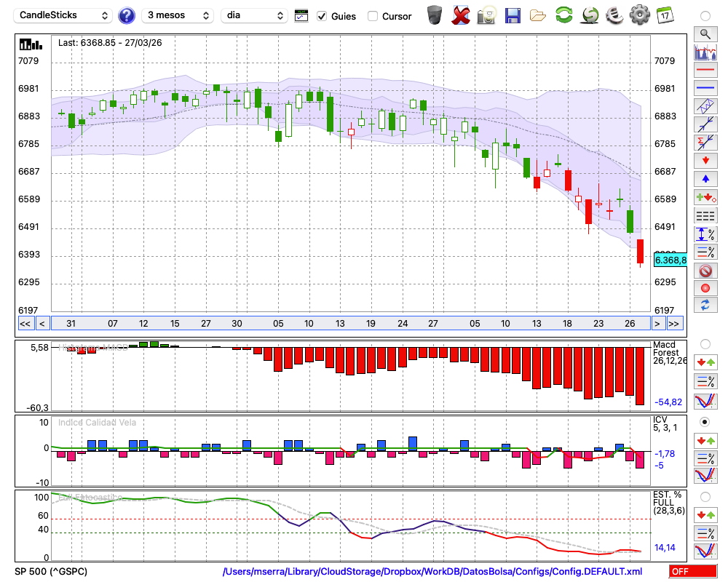Image resolution: width=728 pixels, height=582 pixels.
Task: Click the << rewind navigation button
Action: 25,324
